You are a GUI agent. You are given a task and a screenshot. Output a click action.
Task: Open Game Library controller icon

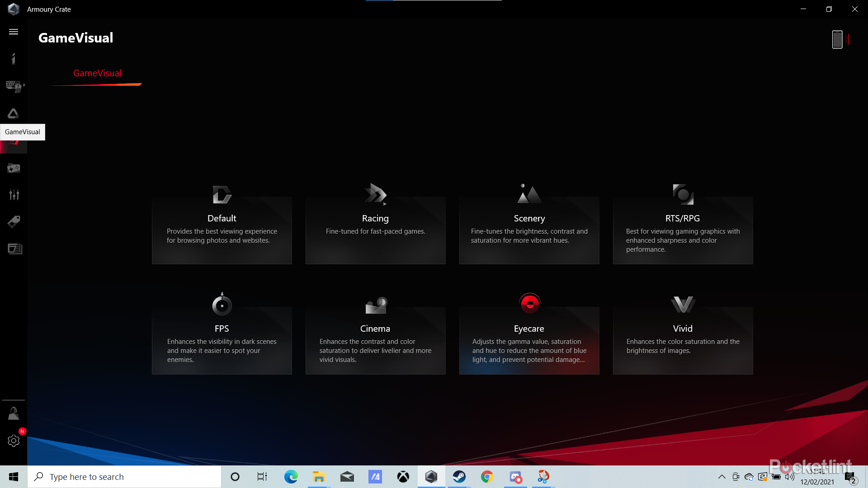click(x=14, y=168)
